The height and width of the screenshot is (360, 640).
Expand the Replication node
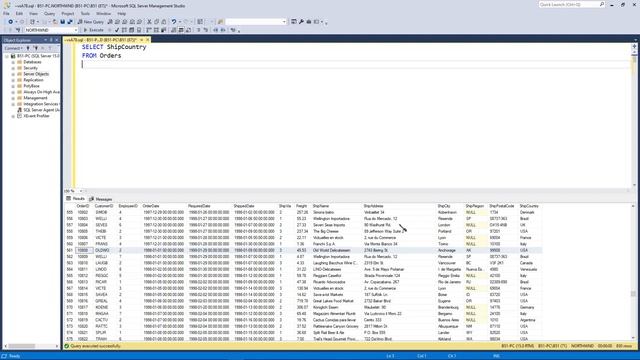(x=13, y=80)
